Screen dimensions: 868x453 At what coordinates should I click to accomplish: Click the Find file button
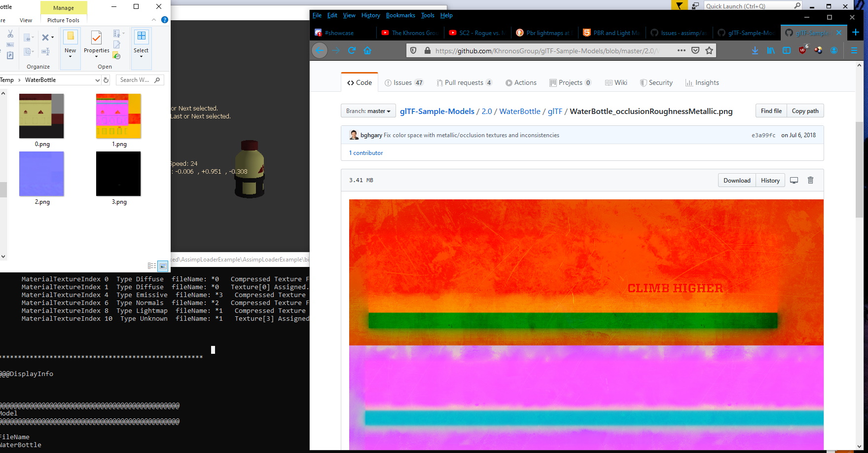(771, 111)
